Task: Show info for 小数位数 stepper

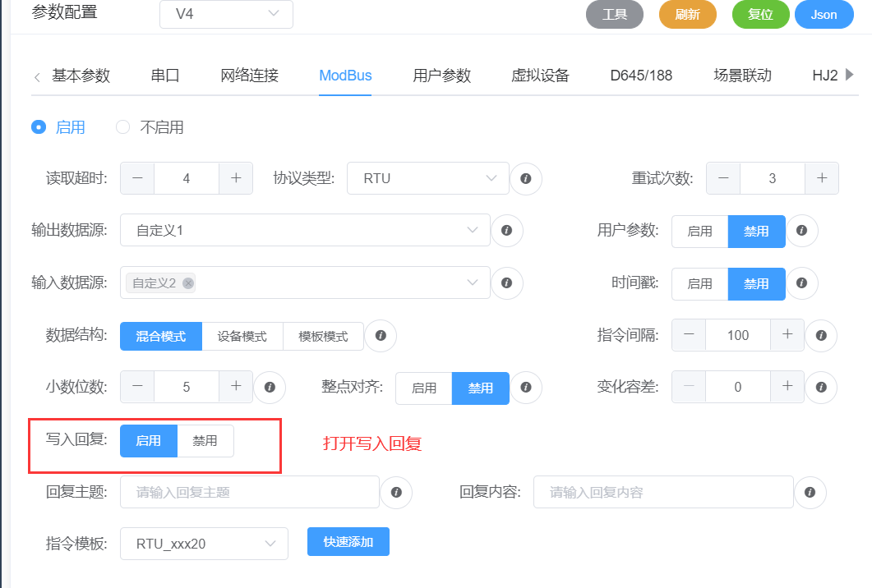Action: pos(270,387)
